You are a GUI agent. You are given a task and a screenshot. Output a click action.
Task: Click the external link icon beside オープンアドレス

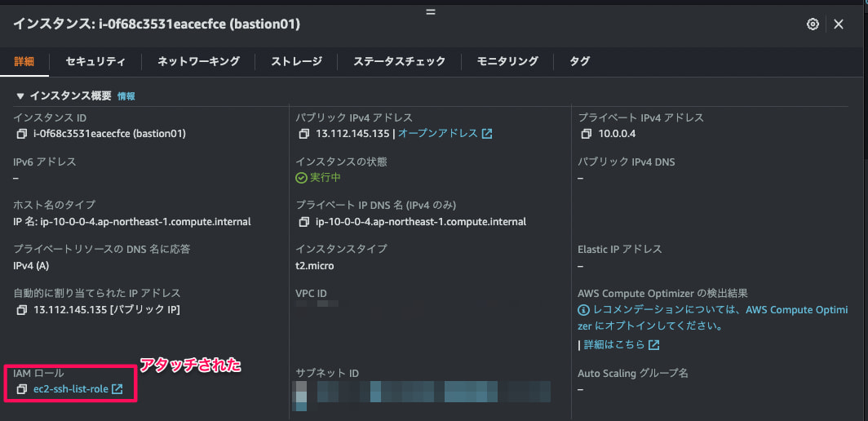[x=487, y=134]
